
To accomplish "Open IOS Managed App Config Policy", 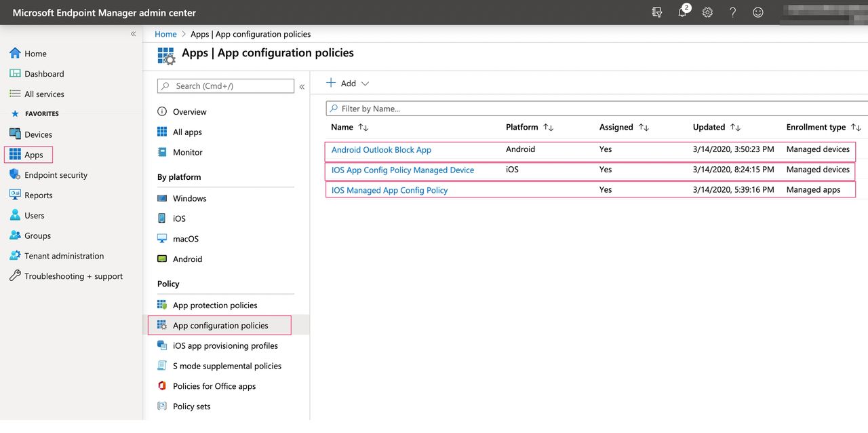I will click(x=389, y=191).
